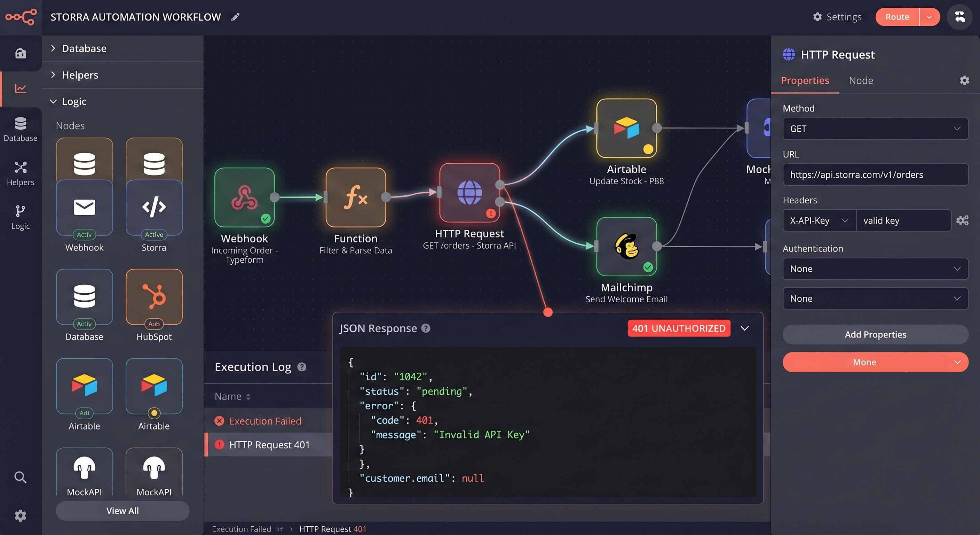The width and height of the screenshot is (980, 535).
Task: Open the Route button dropdown arrow
Action: pos(930,17)
